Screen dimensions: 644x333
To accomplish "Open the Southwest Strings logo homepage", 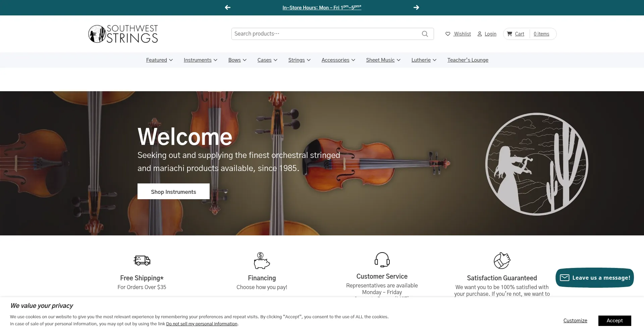I will pos(123,34).
